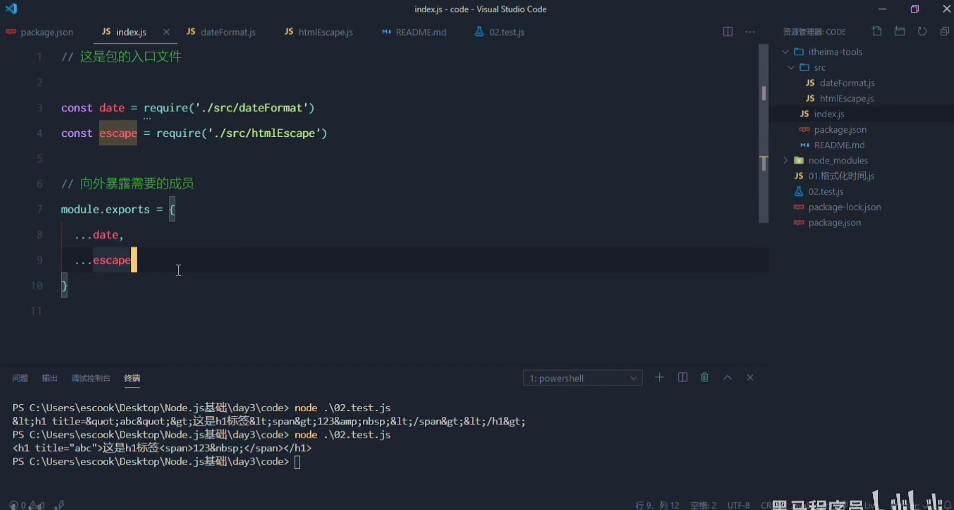Collapse the itheima-tools folder
The height and width of the screenshot is (510, 954).
coord(785,52)
